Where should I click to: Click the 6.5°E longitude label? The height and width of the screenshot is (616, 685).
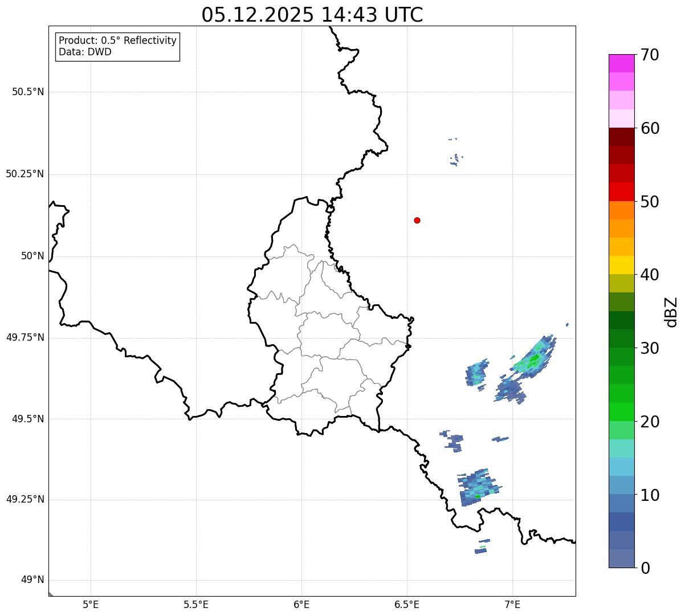pos(407,604)
